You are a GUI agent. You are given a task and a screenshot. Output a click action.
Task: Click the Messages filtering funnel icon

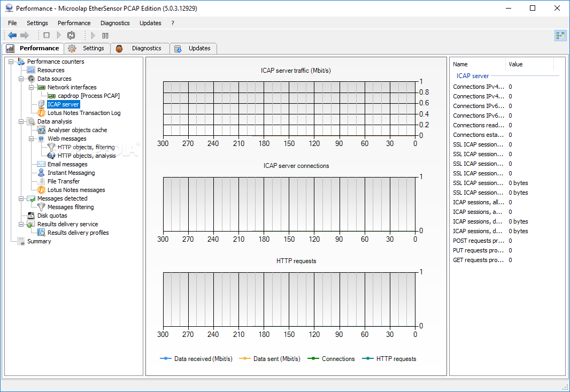coord(42,207)
